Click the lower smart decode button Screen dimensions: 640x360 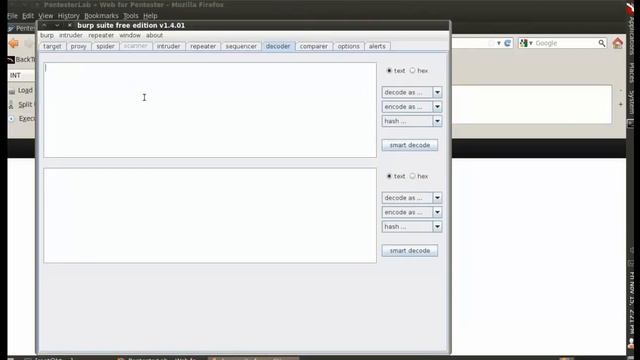410,251
